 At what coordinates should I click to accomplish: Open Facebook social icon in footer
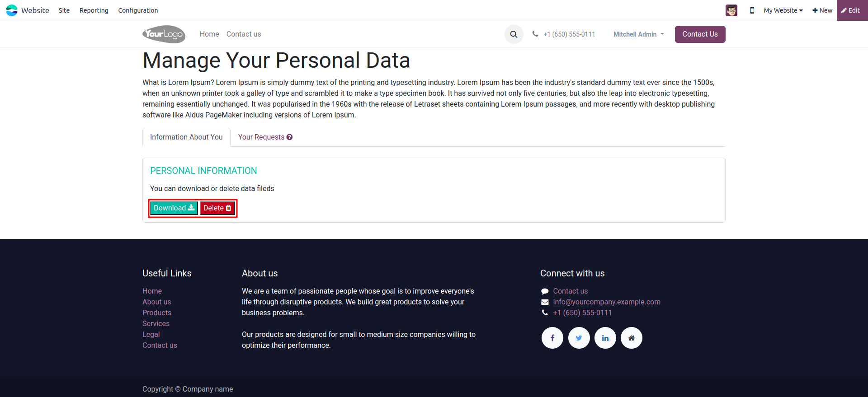pos(552,338)
